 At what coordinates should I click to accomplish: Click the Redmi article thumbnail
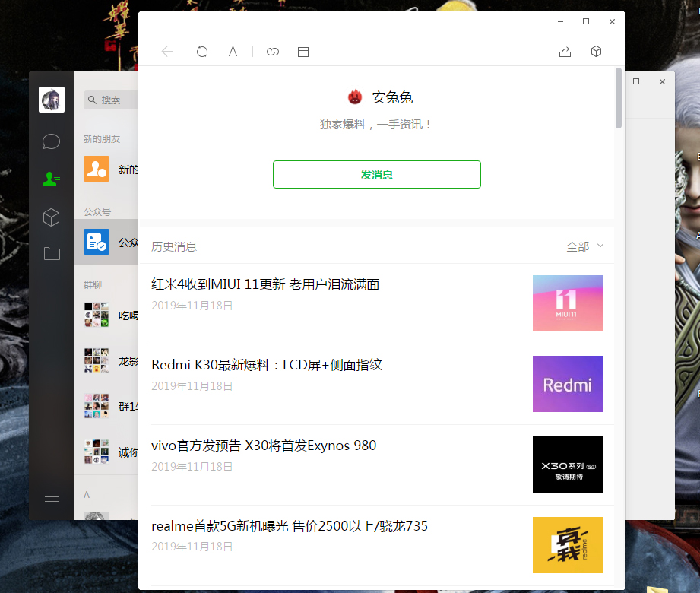(567, 383)
